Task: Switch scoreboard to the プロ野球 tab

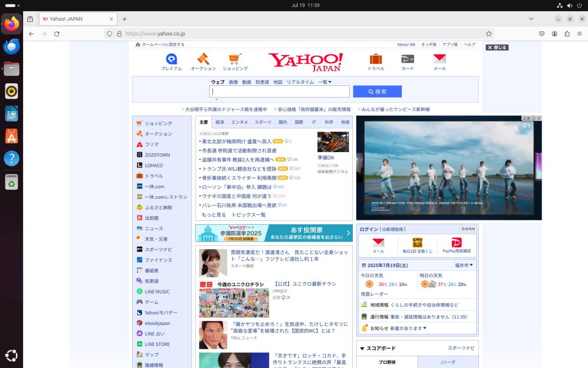Action: coord(387,362)
